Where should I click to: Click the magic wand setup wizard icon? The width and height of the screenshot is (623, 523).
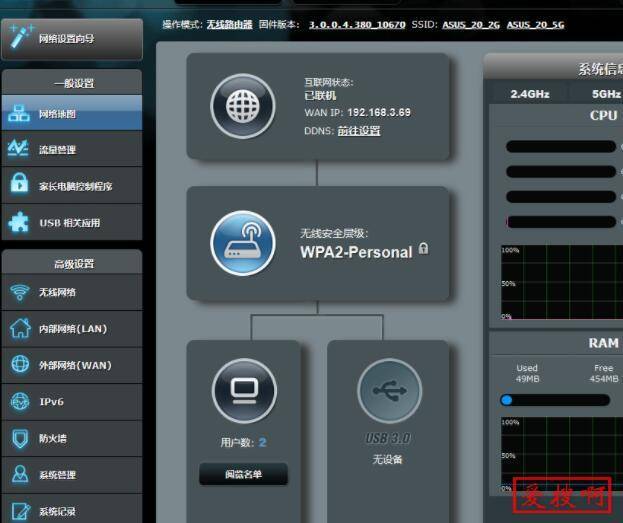point(20,36)
